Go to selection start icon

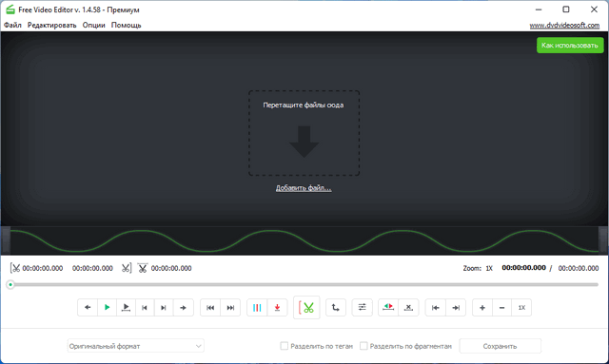[436, 307]
